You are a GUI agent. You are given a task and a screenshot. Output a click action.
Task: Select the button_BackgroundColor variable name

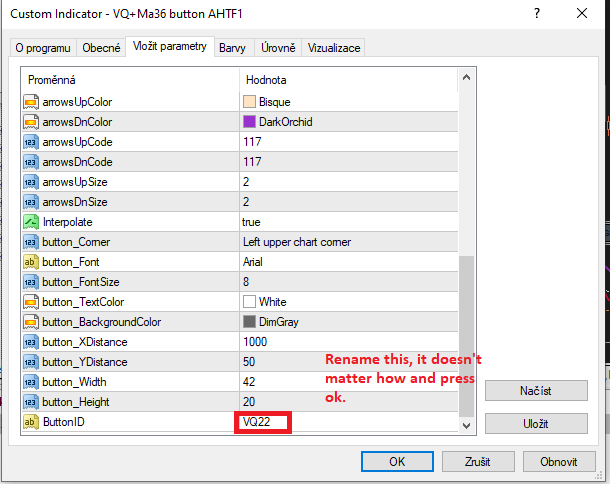coord(102,322)
